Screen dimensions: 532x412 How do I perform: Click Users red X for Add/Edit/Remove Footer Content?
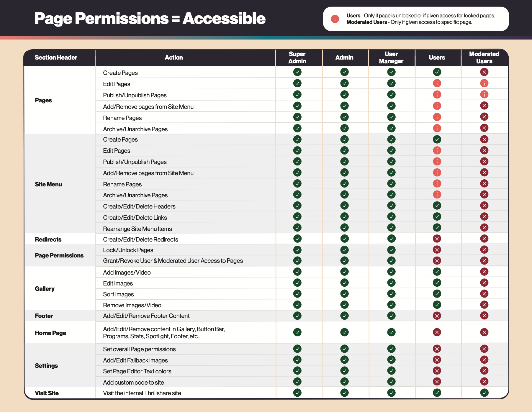pyautogui.click(x=437, y=316)
